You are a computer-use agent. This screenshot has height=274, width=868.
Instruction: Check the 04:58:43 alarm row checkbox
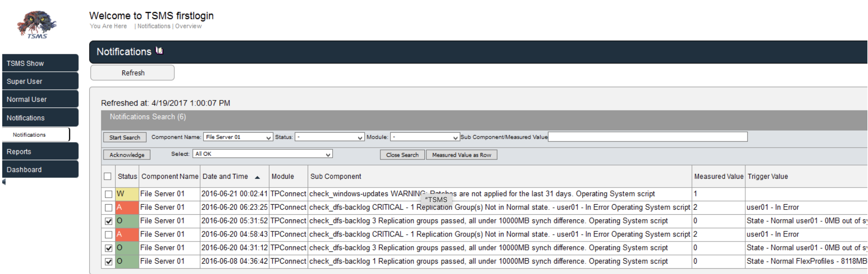point(108,235)
